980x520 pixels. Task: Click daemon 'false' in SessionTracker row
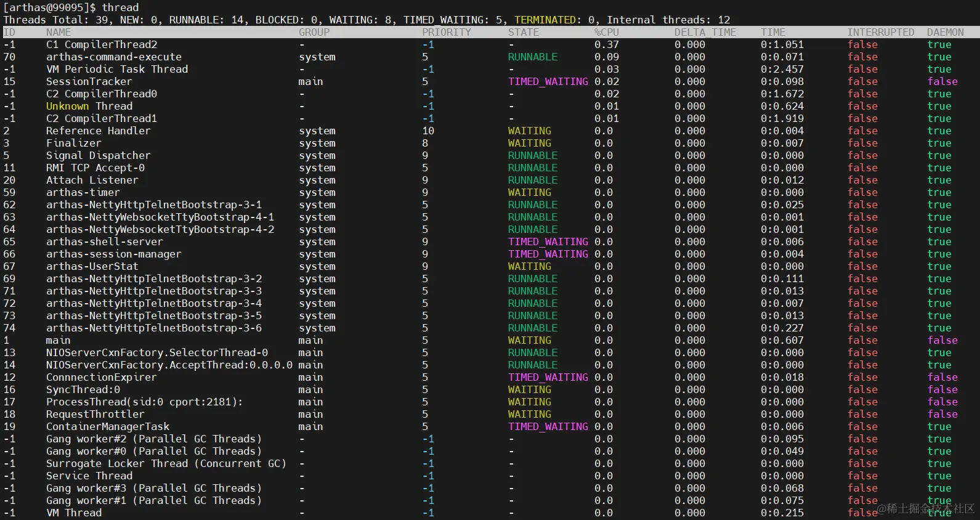tap(942, 81)
